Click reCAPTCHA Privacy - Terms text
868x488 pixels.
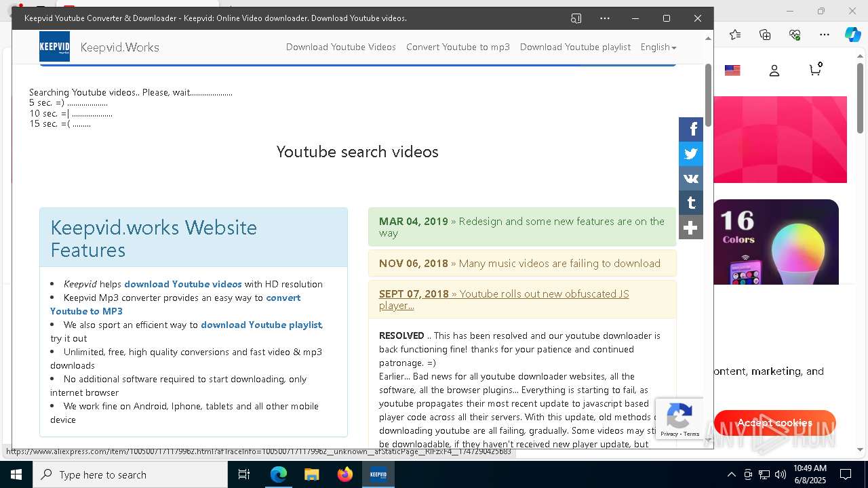point(679,434)
